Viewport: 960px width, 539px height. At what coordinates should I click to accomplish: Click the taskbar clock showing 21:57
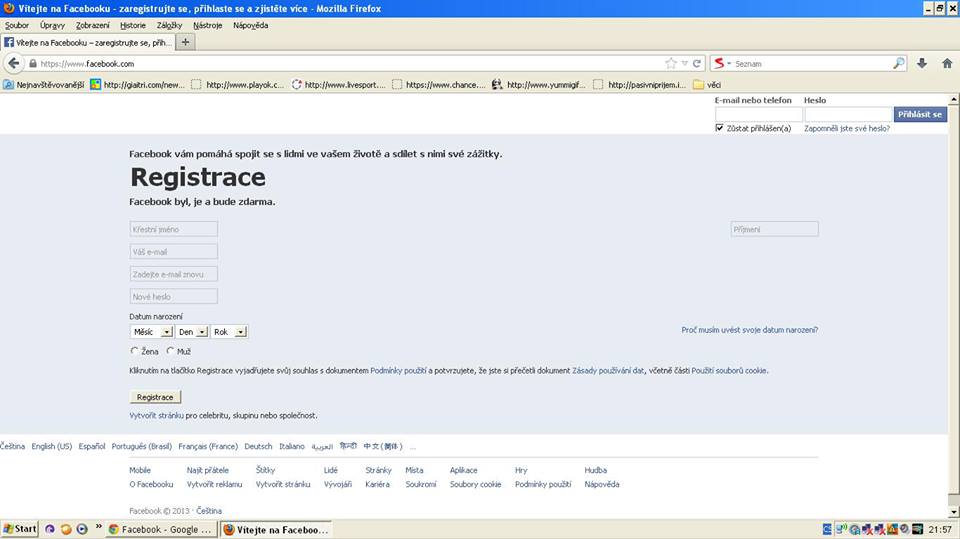(x=940, y=529)
